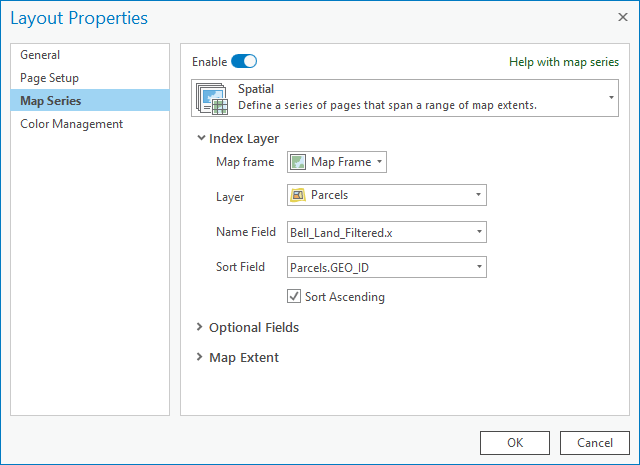This screenshot has width=640, height=465.
Task: Click the OK button
Action: pos(515,443)
